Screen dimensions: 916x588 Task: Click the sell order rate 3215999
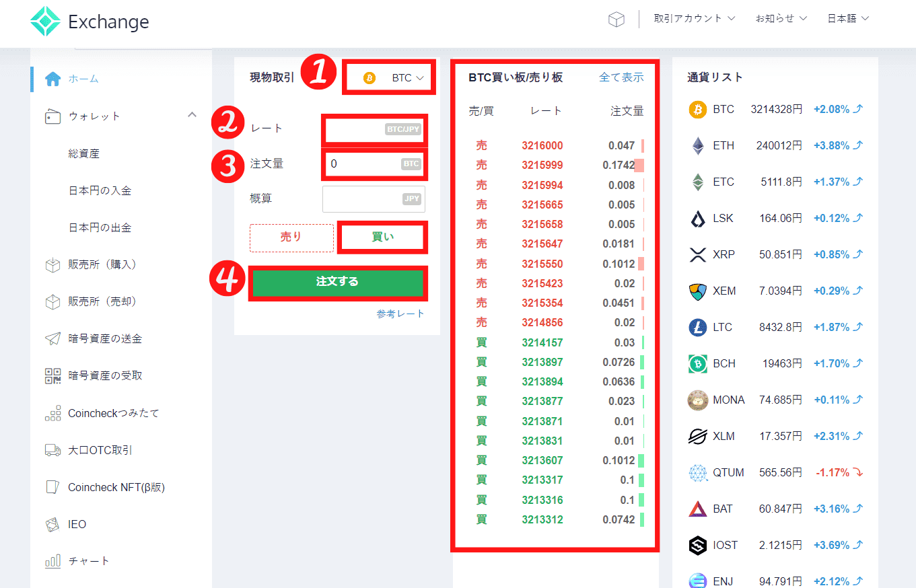pos(542,166)
